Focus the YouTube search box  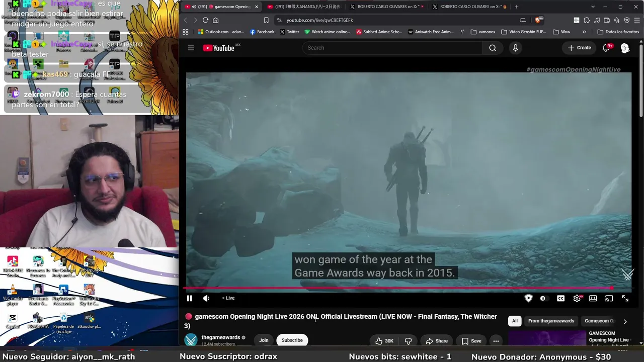(x=392, y=48)
